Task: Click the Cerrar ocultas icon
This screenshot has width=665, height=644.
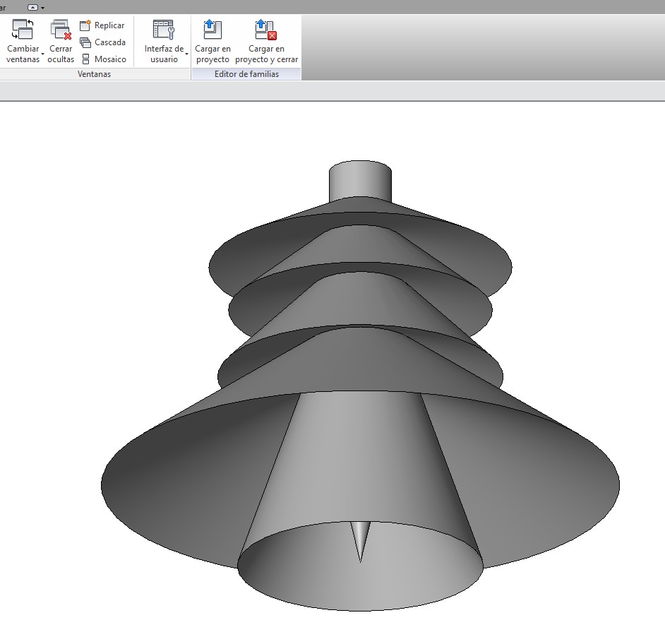Action: point(61,29)
